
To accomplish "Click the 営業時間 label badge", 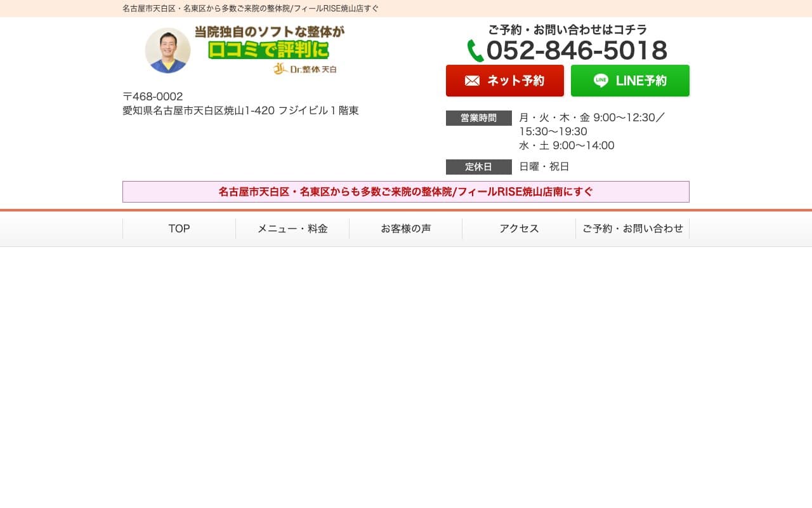I will pos(478,118).
